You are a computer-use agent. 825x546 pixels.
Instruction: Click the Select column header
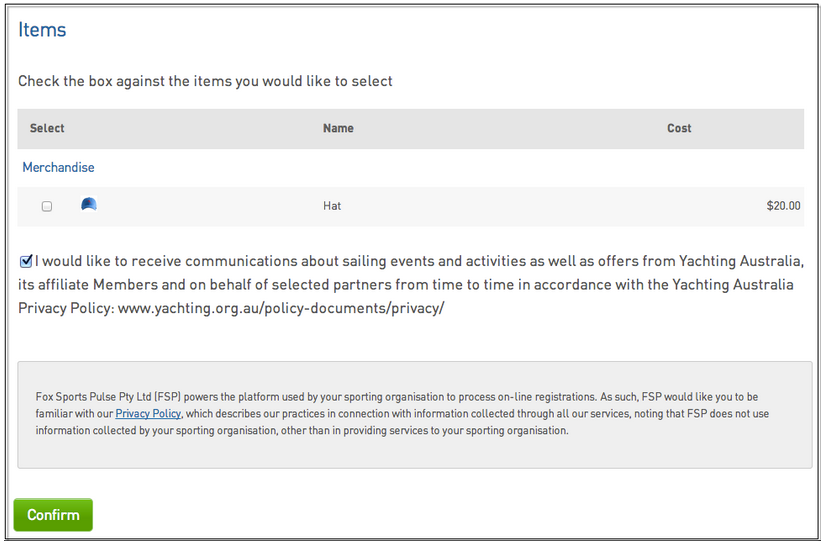pos(47,128)
